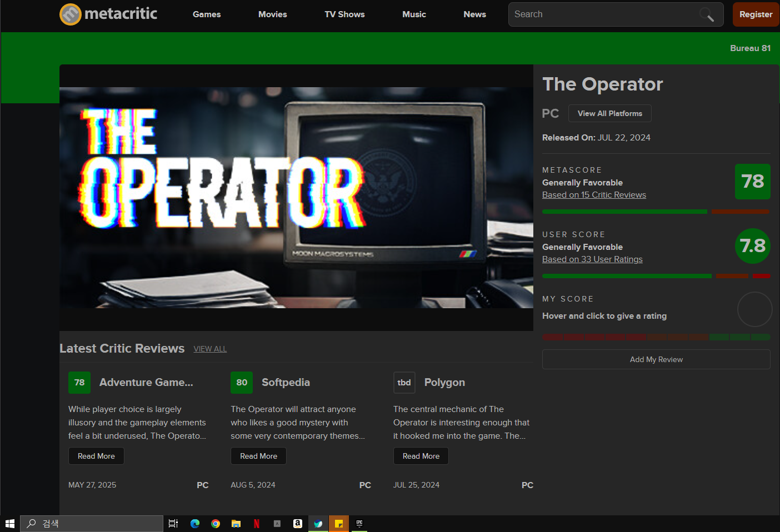Click the Metascore 78 badge
Viewport: 780px width, 532px height.
tap(753, 182)
